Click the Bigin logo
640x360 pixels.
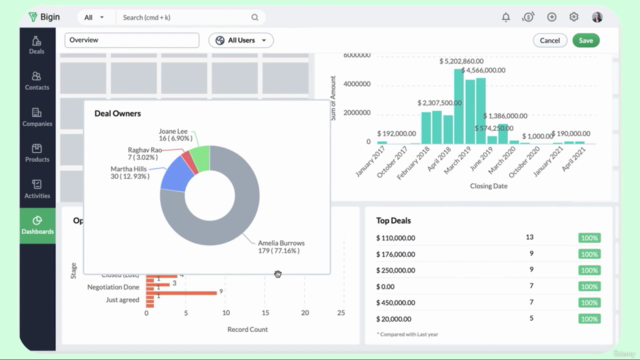point(44,17)
